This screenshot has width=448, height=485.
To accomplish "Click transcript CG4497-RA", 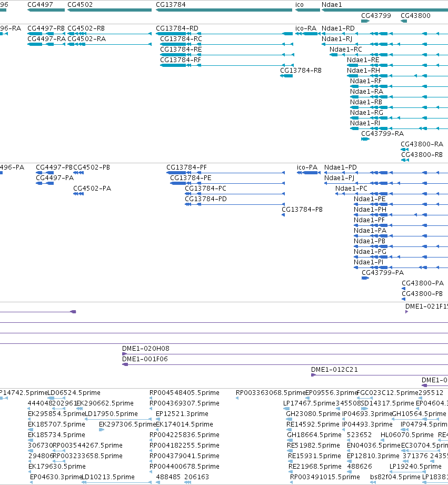I will [x=46, y=44].
